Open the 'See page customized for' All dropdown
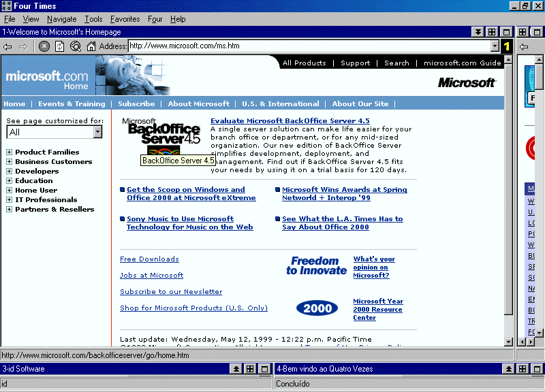The image size is (545, 392). (97, 132)
